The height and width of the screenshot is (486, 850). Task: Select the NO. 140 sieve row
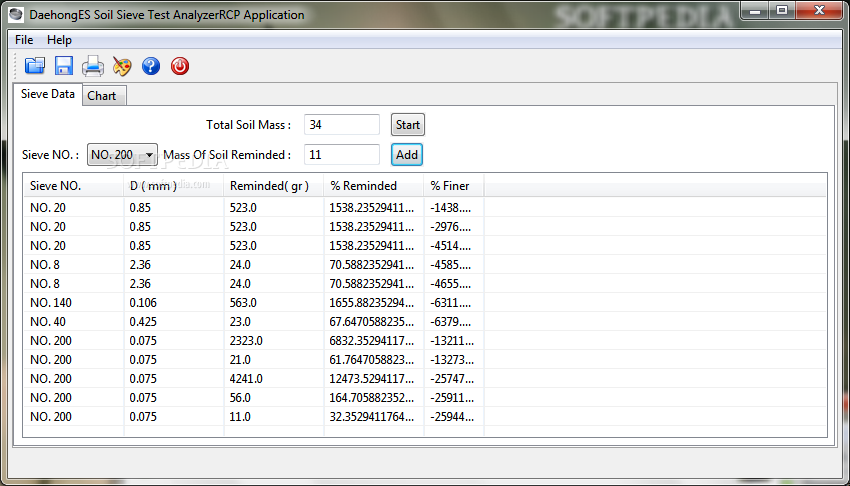pos(425,303)
